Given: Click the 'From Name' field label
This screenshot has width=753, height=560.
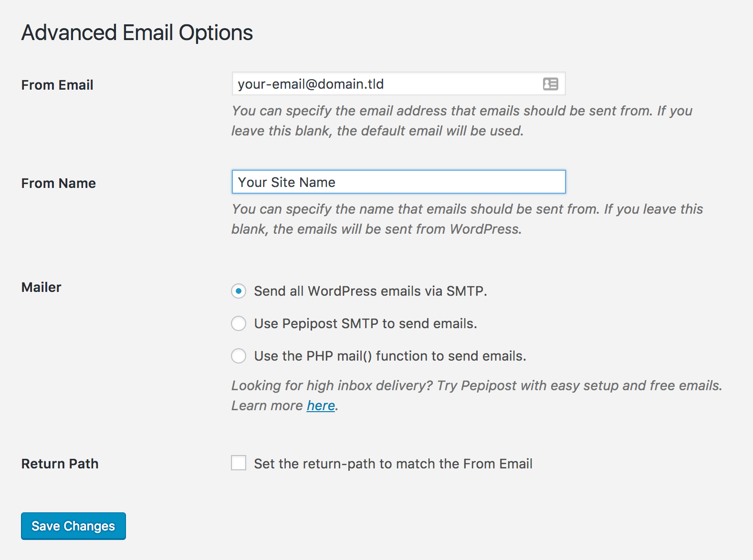Looking at the screenshot, I should pos(59,183).
